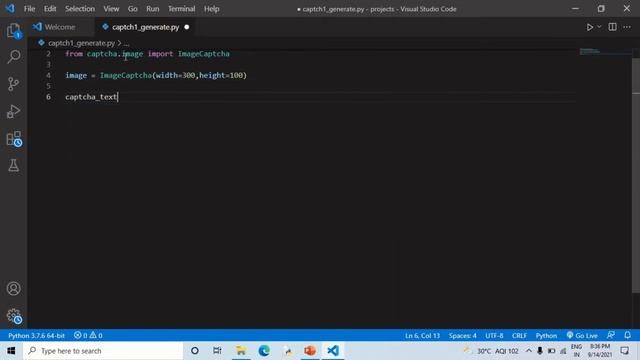The image size is (640, 360).
Task: Open the Run and Debug view
Action: (13, 111)
